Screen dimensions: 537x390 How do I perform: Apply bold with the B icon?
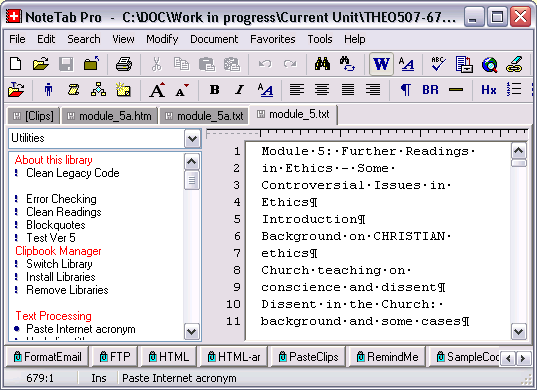coord(215,90)
